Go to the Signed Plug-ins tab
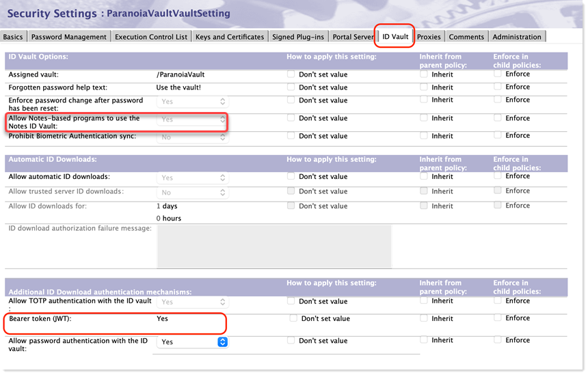588x375 pixels. (x=298, y=37)
